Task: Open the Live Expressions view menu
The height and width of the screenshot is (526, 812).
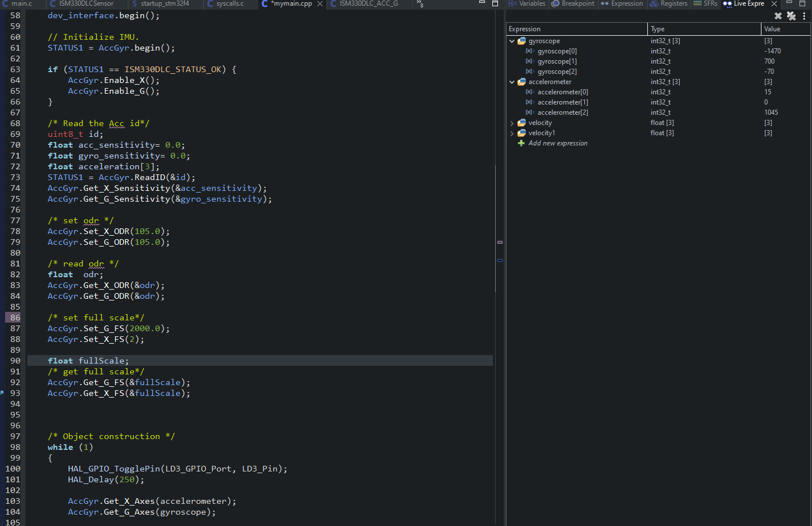Action: [x=804, y=16]
